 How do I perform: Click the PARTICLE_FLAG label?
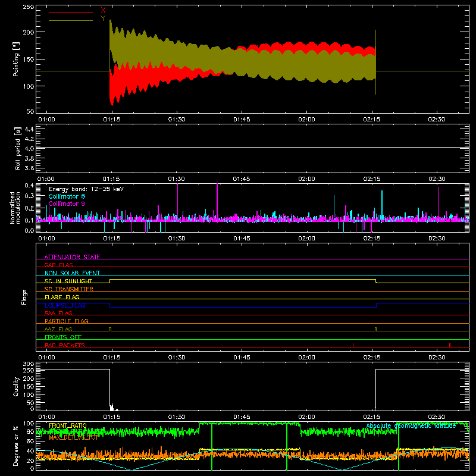pyautogui.click(x=67, y=321)
